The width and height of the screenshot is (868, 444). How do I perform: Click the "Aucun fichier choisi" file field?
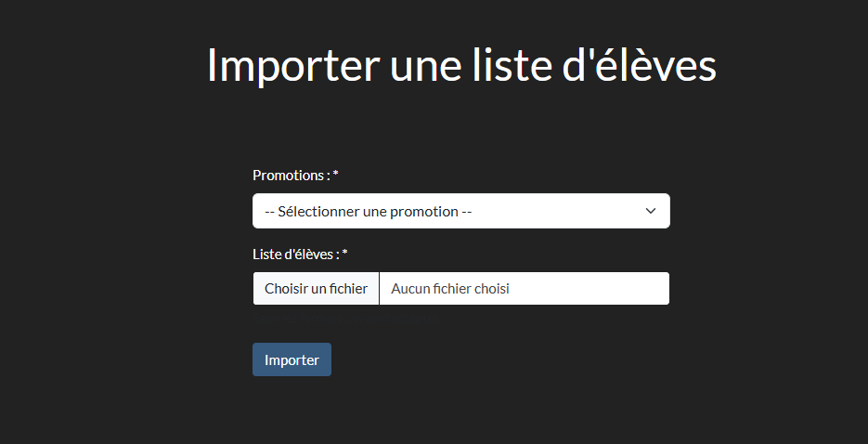pos(524,289)
